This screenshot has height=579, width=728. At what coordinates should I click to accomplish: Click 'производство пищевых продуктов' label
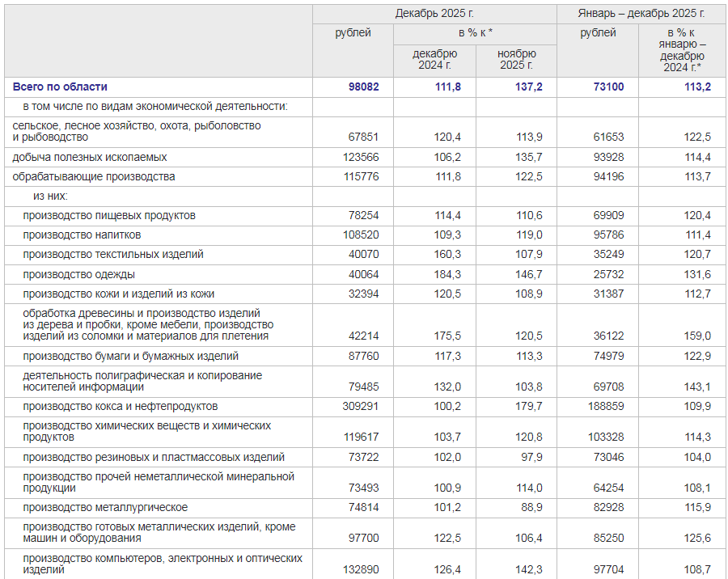pyautogui.click(x=109, y=215)
